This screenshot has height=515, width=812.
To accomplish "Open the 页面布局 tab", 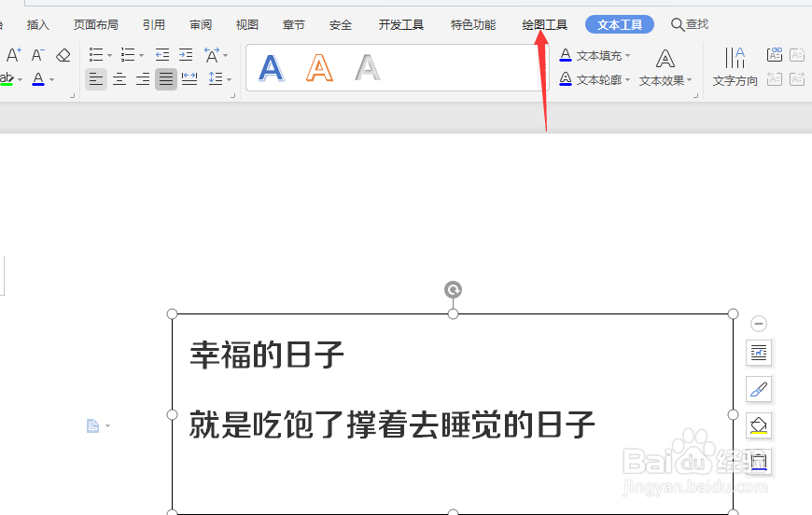I will (x=96, y=25).
